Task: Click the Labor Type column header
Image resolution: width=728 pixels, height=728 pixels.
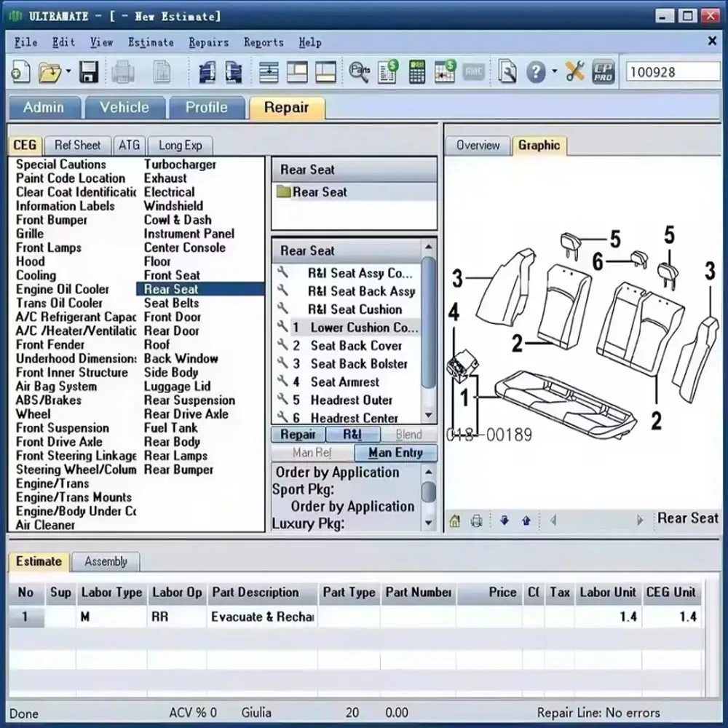Action: (111, 593)
